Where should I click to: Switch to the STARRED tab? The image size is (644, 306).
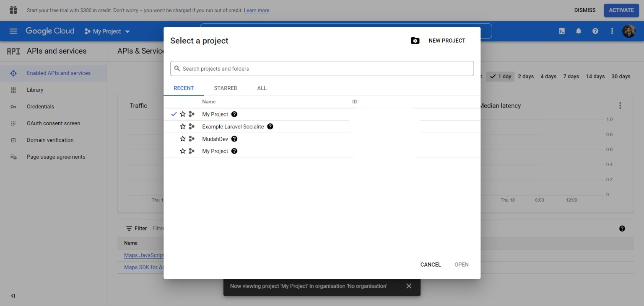[x=226, y=88]
